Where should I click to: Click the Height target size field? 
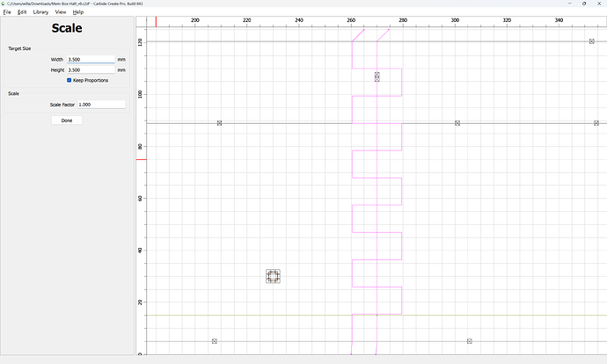[x=91, y=70]
